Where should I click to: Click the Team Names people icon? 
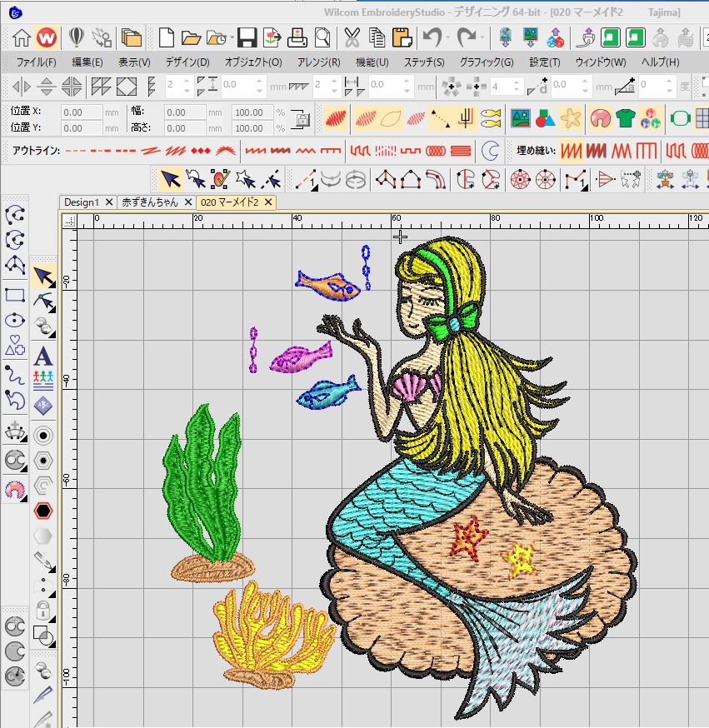(43, 380)
